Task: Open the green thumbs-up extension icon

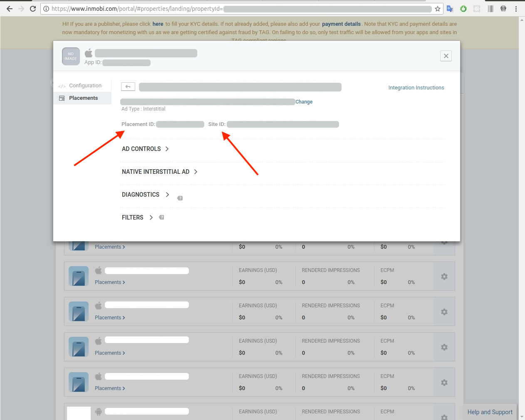Action: [463, 8]
